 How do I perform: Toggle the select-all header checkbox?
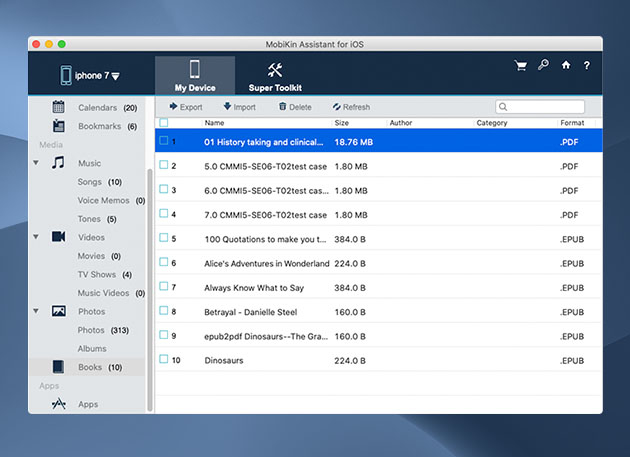point(164,123)
